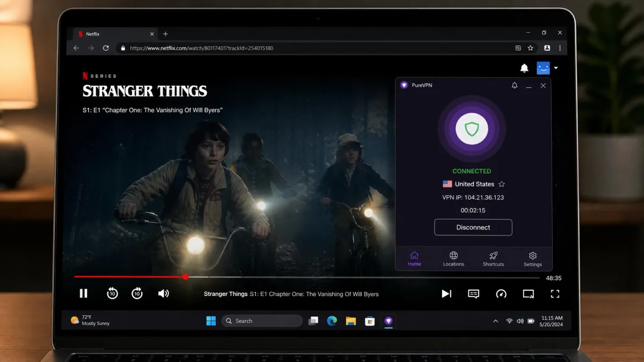Click the PureVPN taskbar icon
644x362 pixels.
coord(389,321)
